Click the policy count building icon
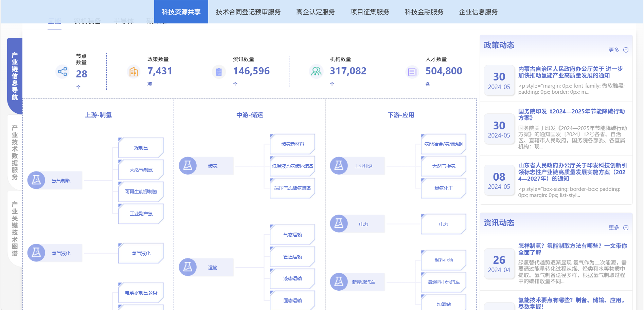The width and height of the screenshot is (644, 310). 133,72
